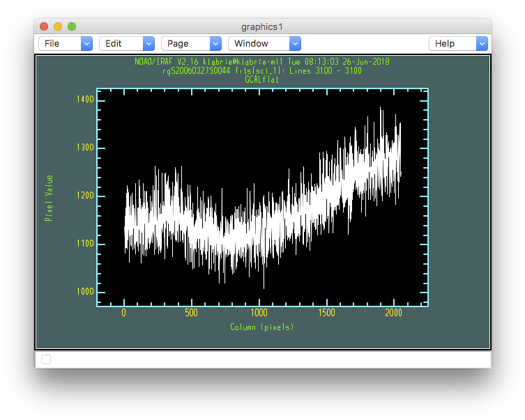Open the Edit menu

coord(127,43)
